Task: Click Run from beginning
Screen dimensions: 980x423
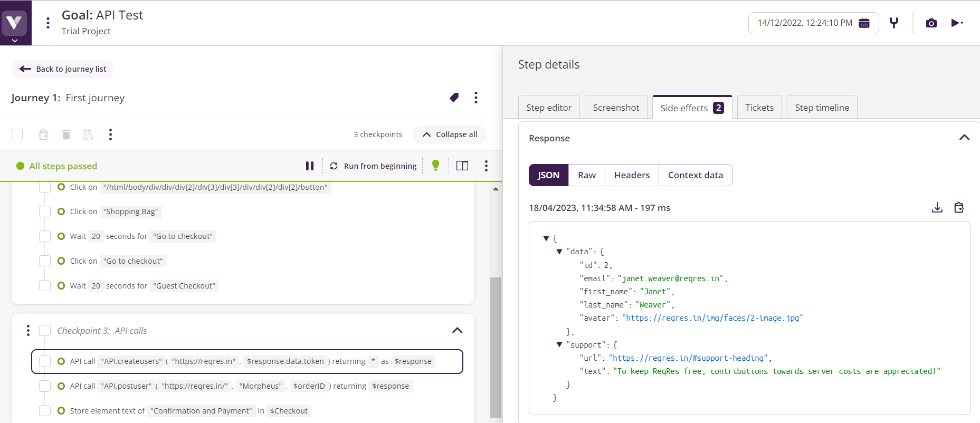Action: pos(373,166)
